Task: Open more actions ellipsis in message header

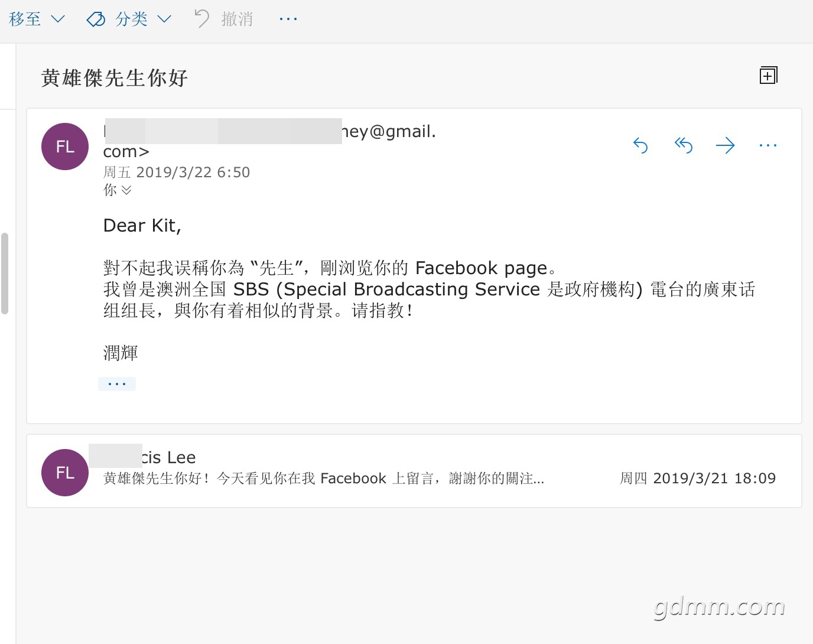Action: pyautogui.click(x=768, y=145)
